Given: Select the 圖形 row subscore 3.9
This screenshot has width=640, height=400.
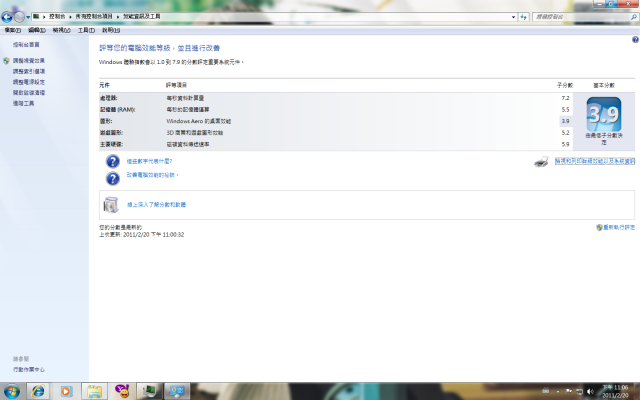Looking at the screenshot, I should tap(565, 121).
